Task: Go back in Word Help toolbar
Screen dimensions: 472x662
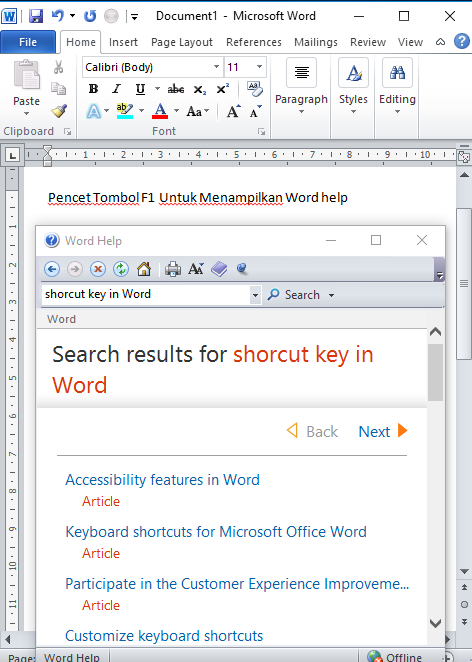Action: tap(52, 269)
